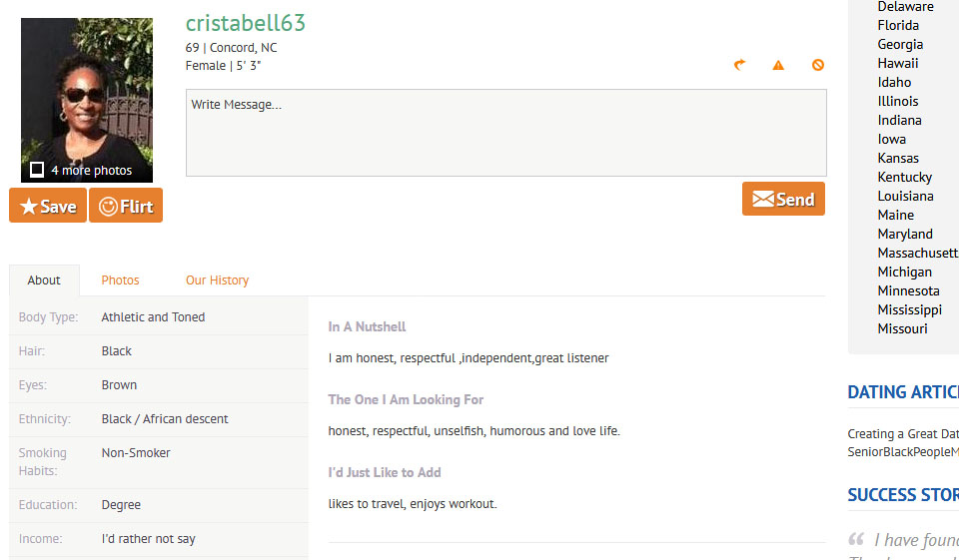Click the forward profile arrow icon
Screen dimensions: 959x560
pos(739,65)
